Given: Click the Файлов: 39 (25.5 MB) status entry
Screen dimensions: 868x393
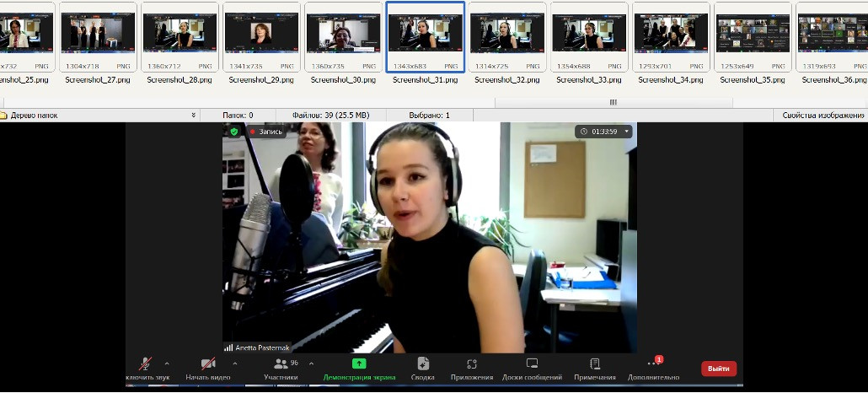Looking at the screenshot, I should (x=330, y=116).
